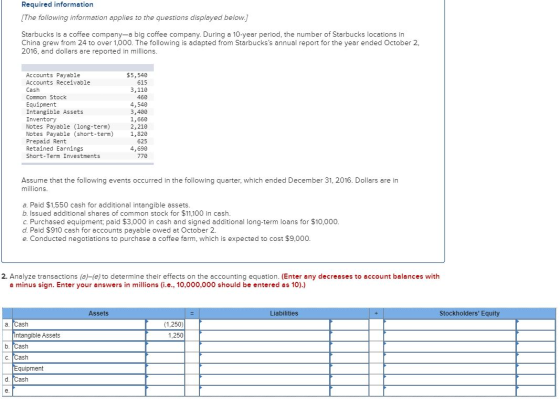This screenshot has height=399, width=560.
Task: Click the Stockholders' Equity column header
Action: coord(470,314)
